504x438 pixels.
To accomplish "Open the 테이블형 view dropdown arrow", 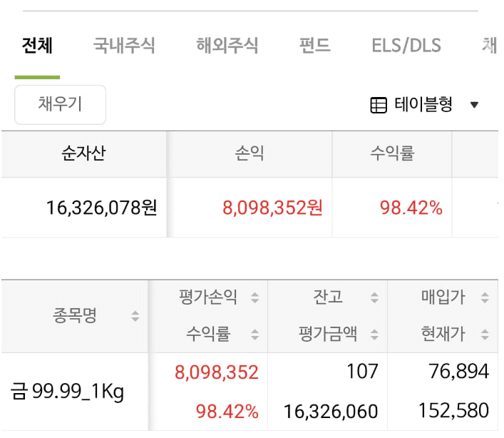I will (x=475, y=106).
